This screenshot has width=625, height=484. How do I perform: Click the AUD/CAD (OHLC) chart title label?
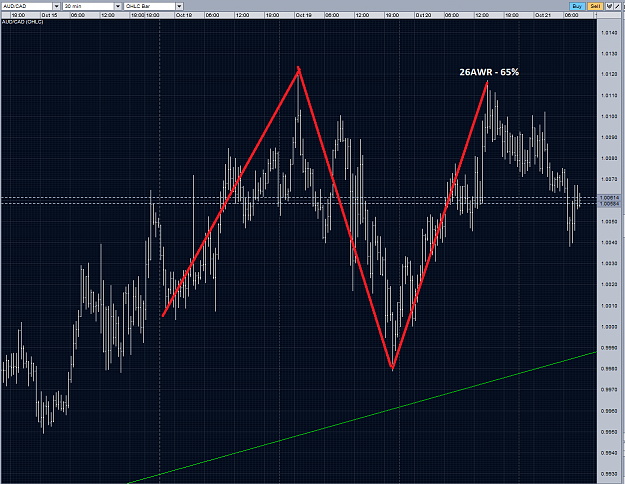coord(23,22)
